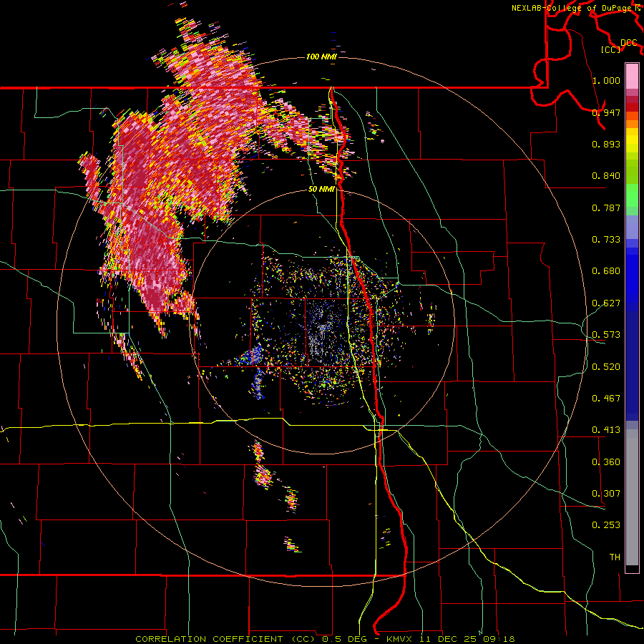Click the bright green segment of the color bar
This screenshot has height=644, width=644.
pyautogui.click(x=632, y=195)
